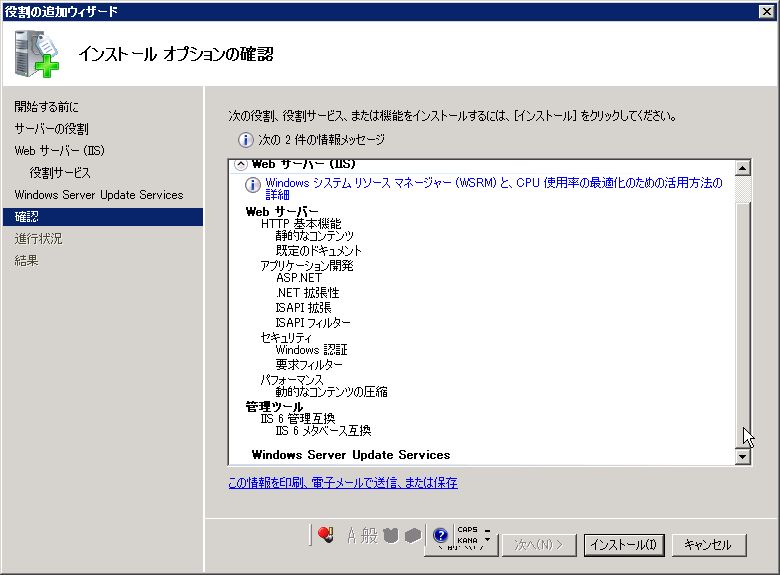The height and width of the screenshot is (575, 780).
Task: Open the Windows システム リソース マネージャー (WSRM) link
Action: tap(493, 189)
